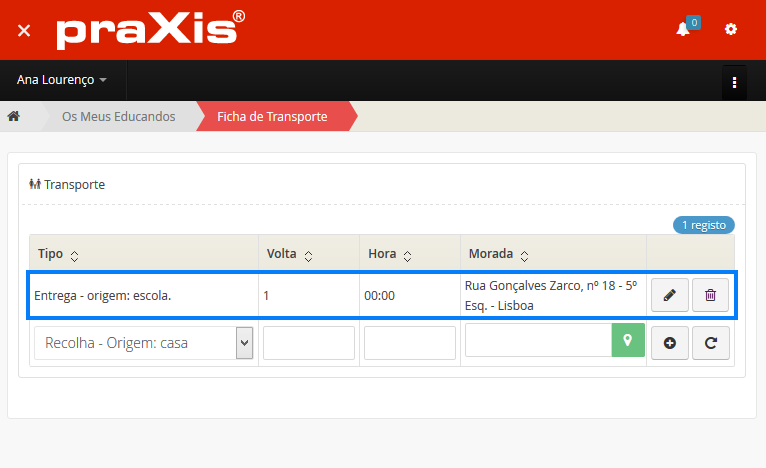Expand the Ana Lourenço user dropdown
Screen dimensions: 766x468
coord(62,80)
